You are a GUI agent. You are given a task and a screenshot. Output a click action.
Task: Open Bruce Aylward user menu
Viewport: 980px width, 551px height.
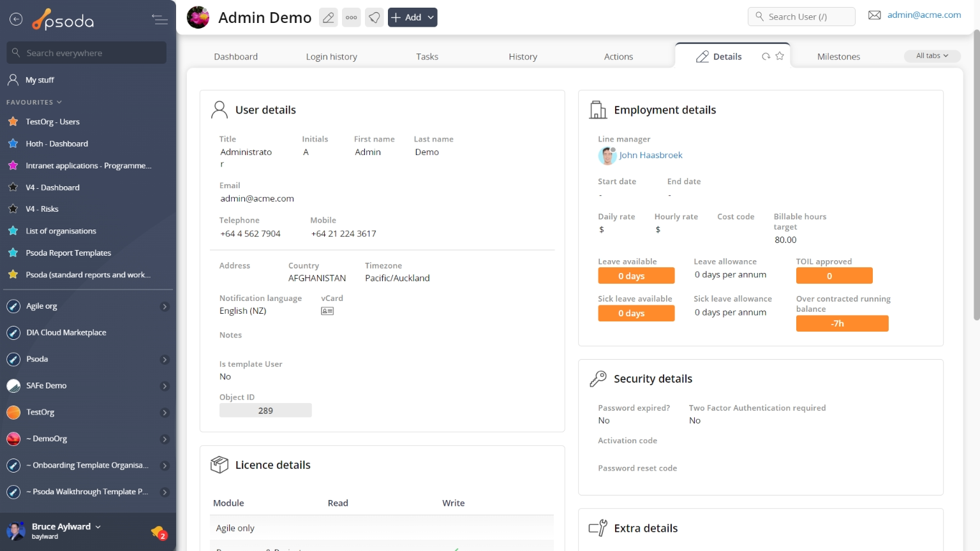coord(66,527)
